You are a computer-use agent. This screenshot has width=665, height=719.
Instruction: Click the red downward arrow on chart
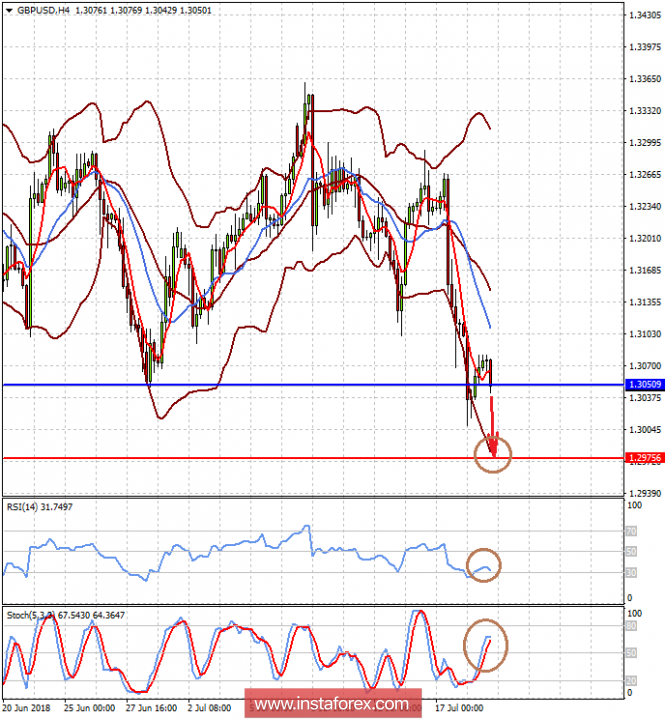(493, 426)
